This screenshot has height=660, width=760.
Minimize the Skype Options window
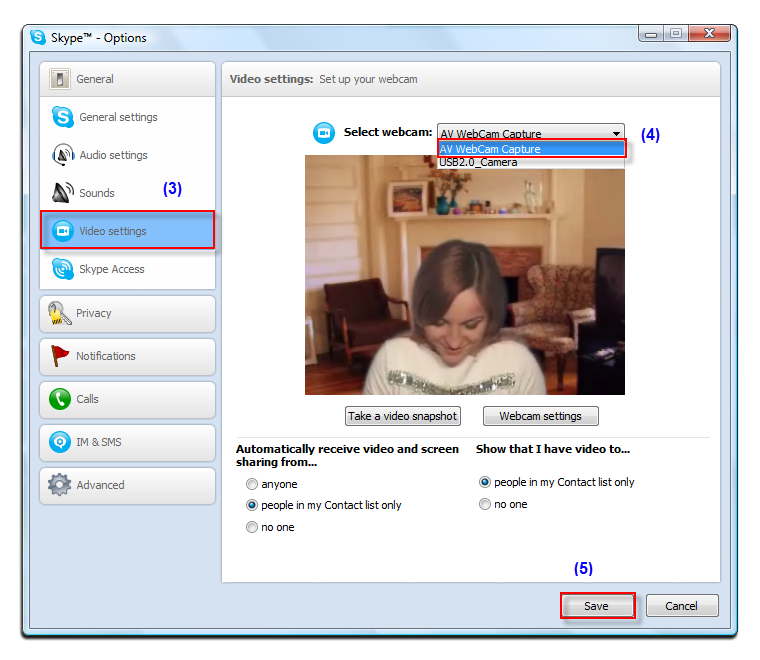(651, 34)
